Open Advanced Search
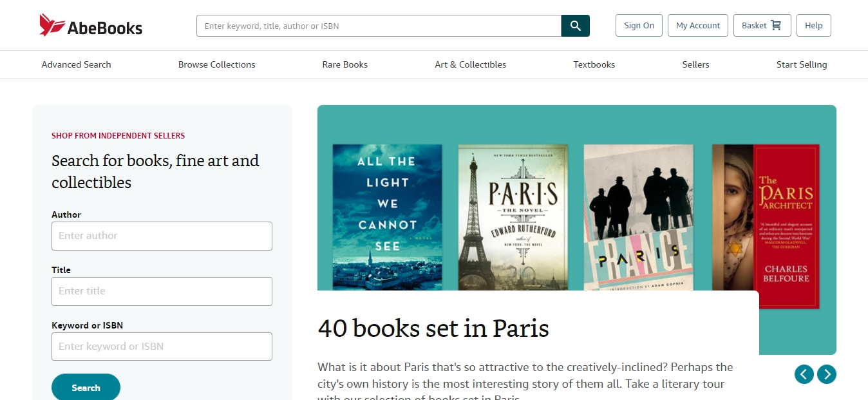This screenshot has height=400, width=868. pos(77,64)
